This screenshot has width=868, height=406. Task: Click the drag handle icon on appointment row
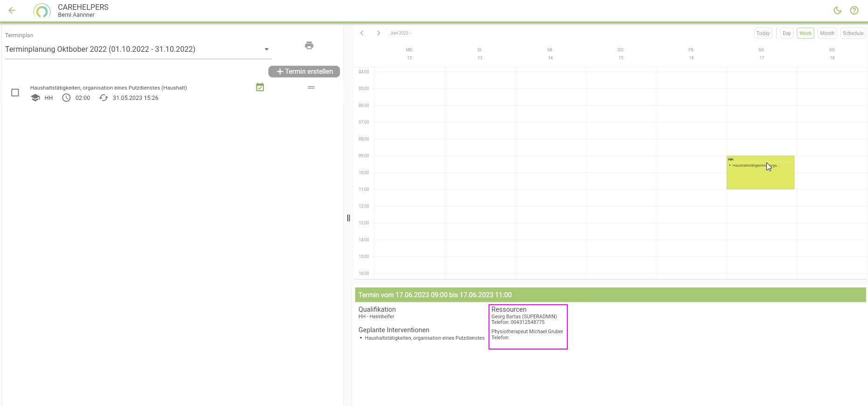coord(311,87)
